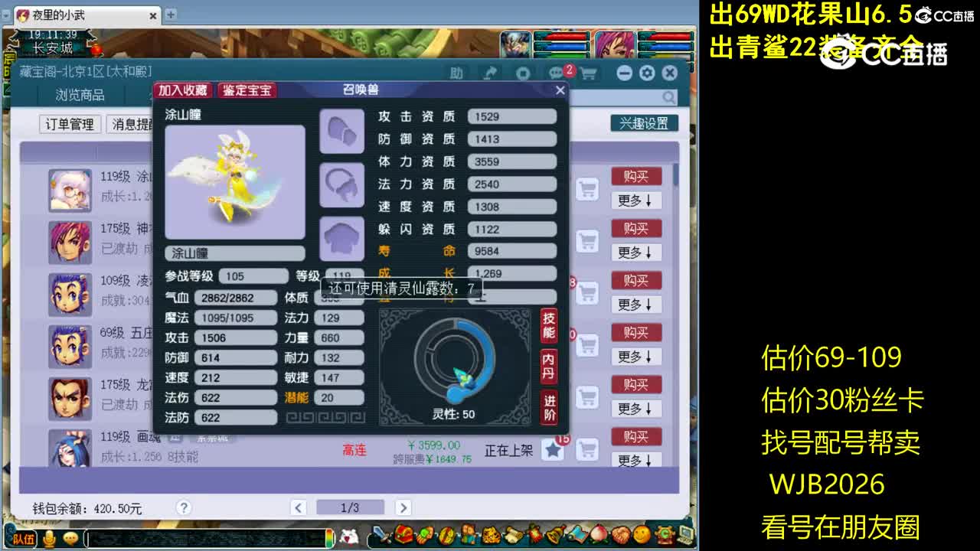This screenshot has width=980, height=551.
Task: Click the peach item icon in the bottom hotbar
Action: coord(598,536)
